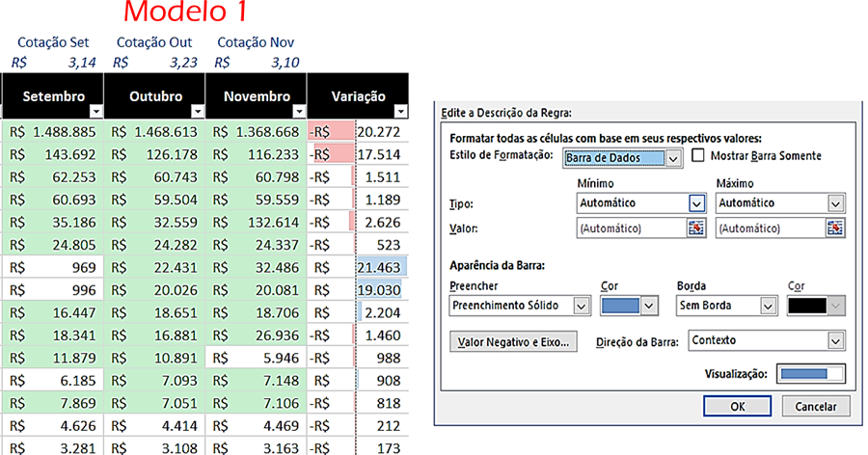Select Novembro cell 5.946
Viewport: 868px width, 455px height.
click(x=256, y=359)
